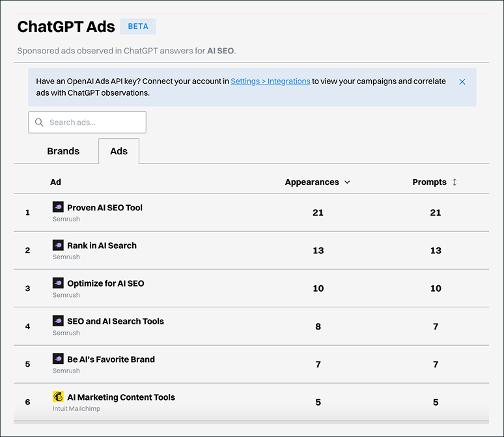Click prompts value 5 for AI Marketing Content Tools

(436, 402)
